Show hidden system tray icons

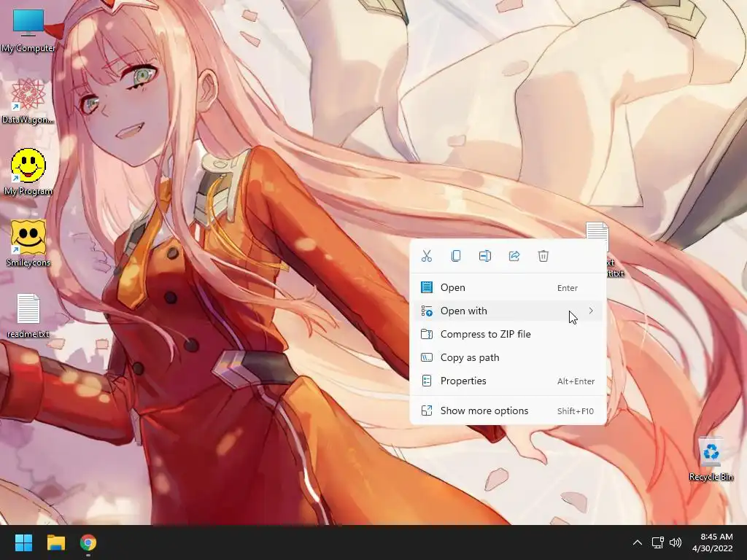(637, 542)
